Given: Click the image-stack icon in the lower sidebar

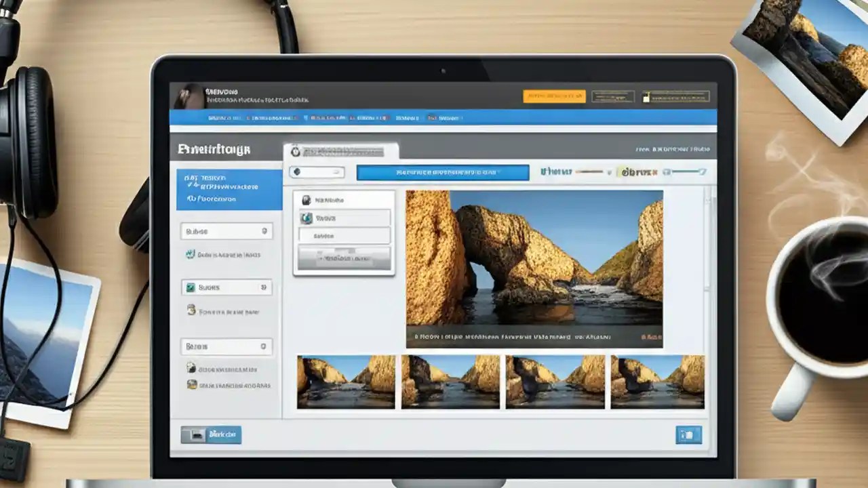Looking at the screenshot, I should pyautogui.click(x=192, y=385).
